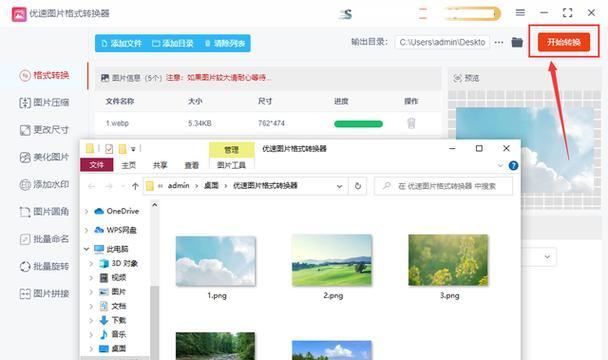
Task: Open Explorer help with question mark icon
Action: click(x=513, y=166)
